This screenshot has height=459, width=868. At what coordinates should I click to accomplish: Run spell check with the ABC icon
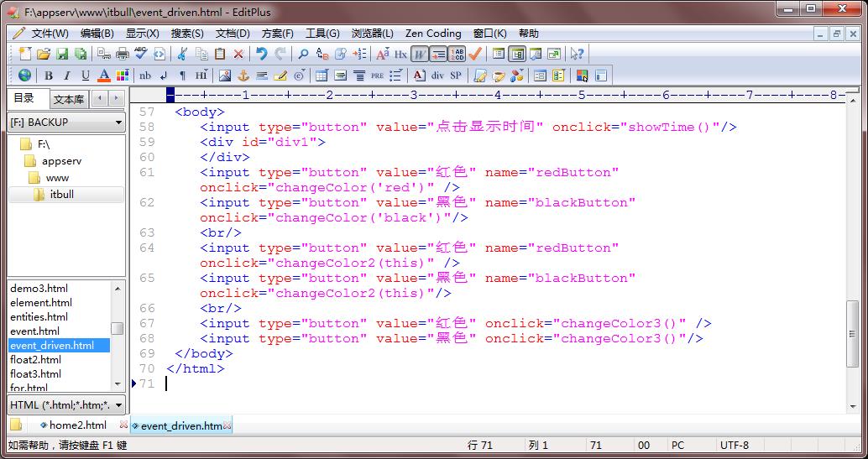(x=140, y=54)
